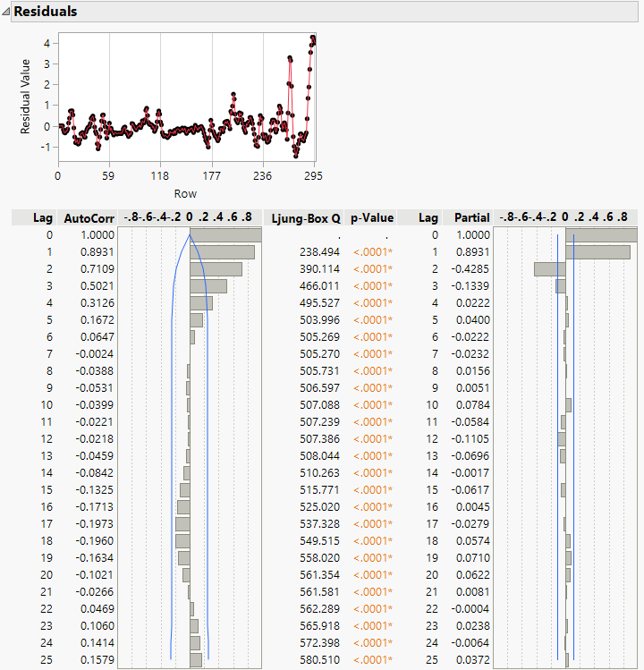
Task: Click the Residuals section title
Action: pos(45,12)
